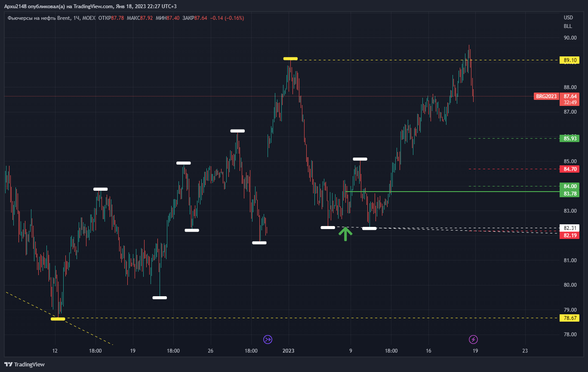Viewport: 588px width, 372px height.
Task: Toggle the BLL unit label under USD
Action: coord(567,26)
